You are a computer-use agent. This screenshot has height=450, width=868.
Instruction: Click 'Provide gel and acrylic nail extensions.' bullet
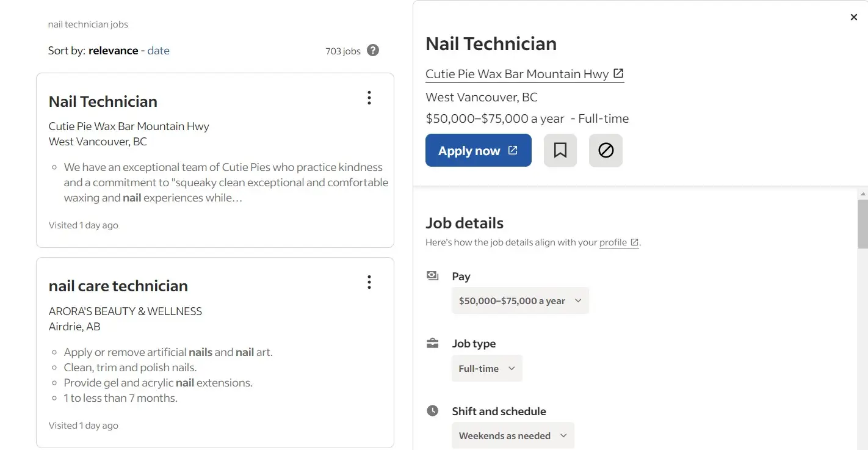[x=158, y=383]
